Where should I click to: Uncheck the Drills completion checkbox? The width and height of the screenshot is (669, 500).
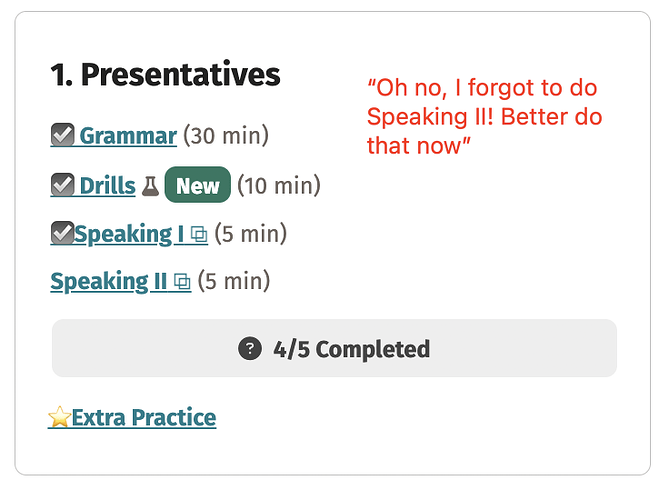62,185
